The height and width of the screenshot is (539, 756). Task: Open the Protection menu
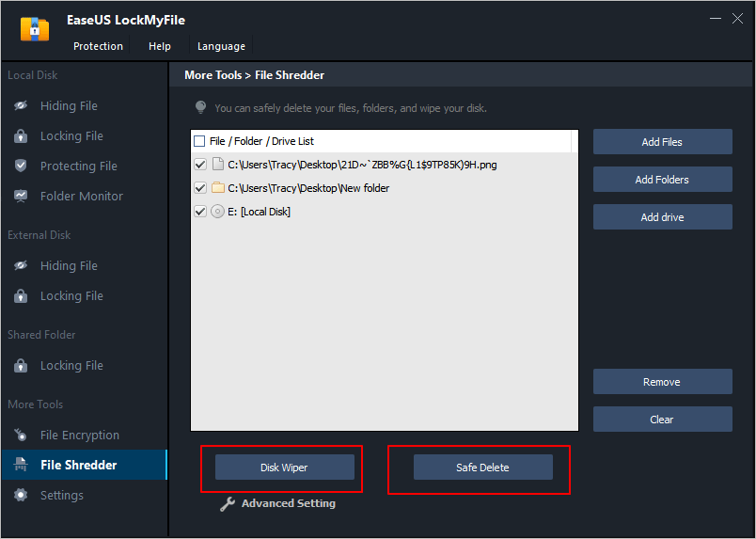pyautogui.click(x=98, y=46)
